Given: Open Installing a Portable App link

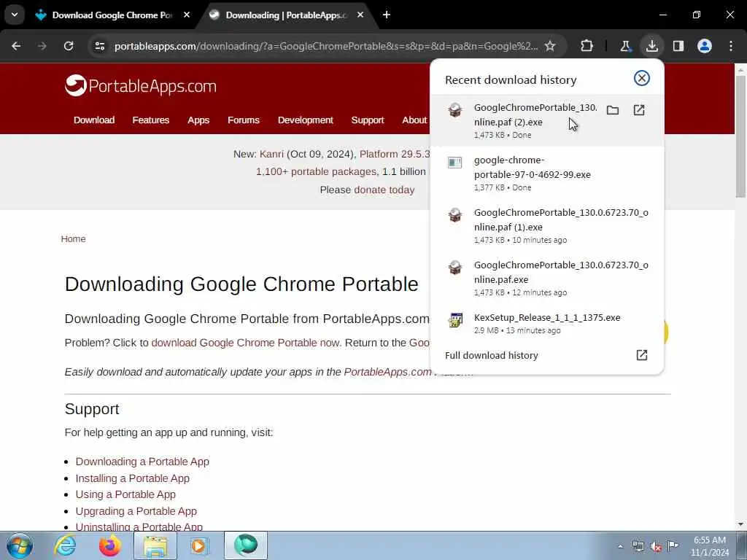Looking at the screenshot, I should pyautogui.click(x=133, y=478).
